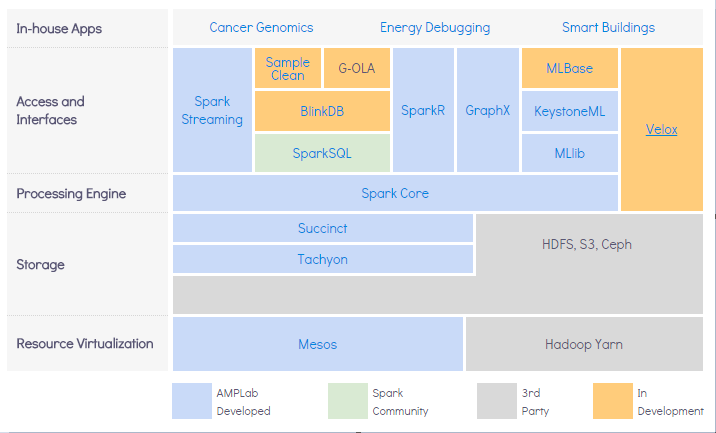The width and height of the screenshot is (716, 433).
Task: Open the Cancer Genomics app link
Action: (x=261, y=27)
